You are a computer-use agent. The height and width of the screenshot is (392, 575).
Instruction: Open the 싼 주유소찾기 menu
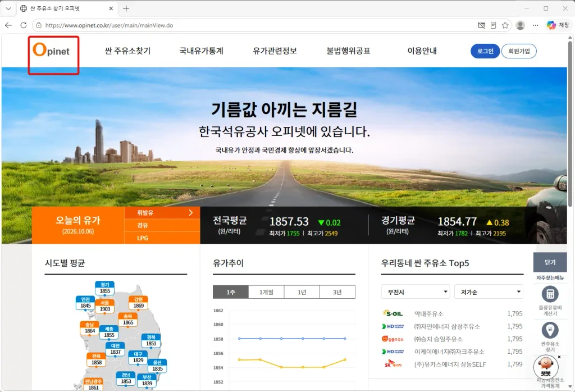pos(127,51)
